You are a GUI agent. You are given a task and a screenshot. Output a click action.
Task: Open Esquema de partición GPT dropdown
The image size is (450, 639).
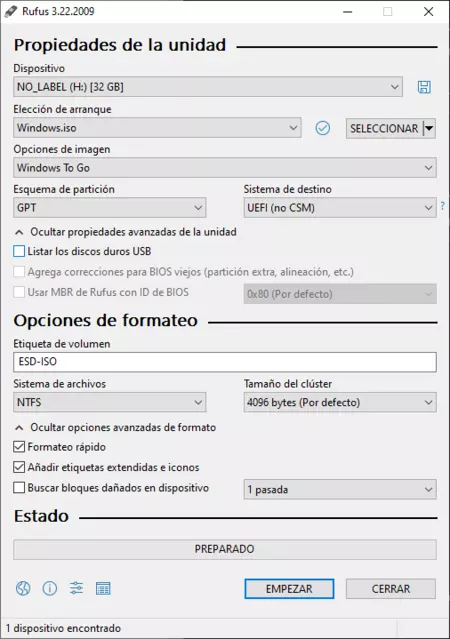[x=110, y=208]
